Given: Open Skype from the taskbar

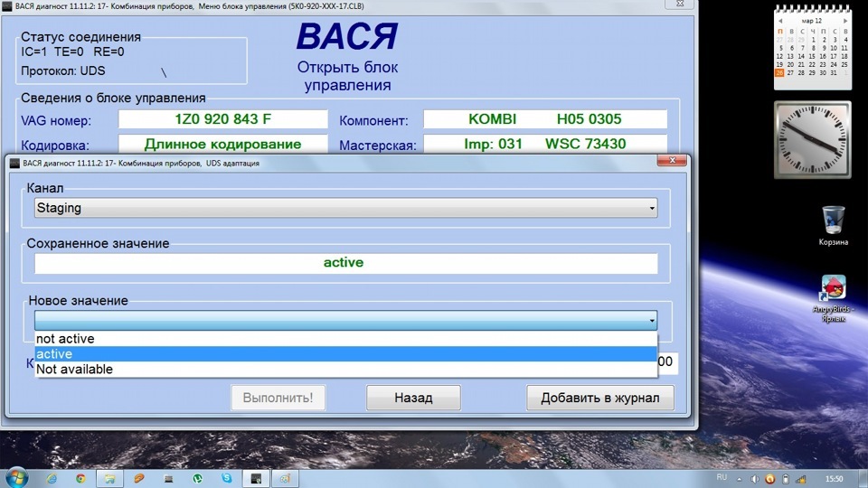Looking at the screenshot, I should [x=227, y=478].
